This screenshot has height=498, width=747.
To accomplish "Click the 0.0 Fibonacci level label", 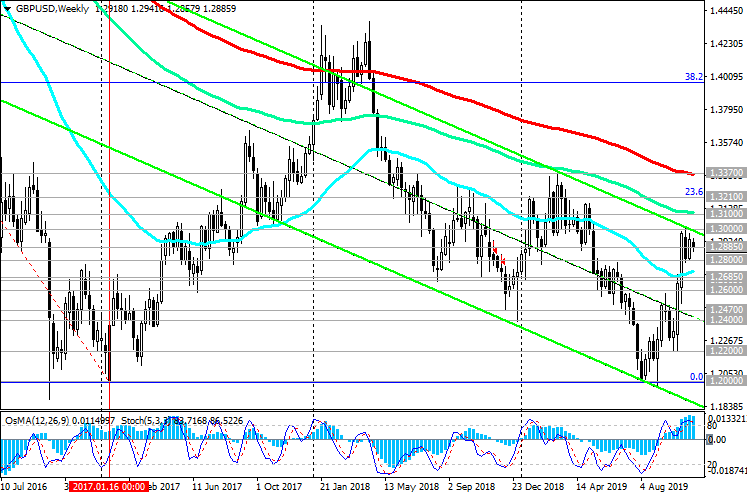I will pyautogui.click(x=697, y=376).
